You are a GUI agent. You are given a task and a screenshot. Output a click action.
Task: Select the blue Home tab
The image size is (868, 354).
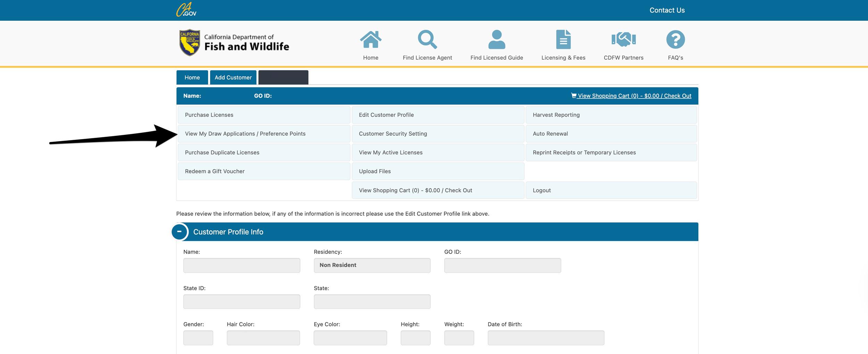point(192,77)
